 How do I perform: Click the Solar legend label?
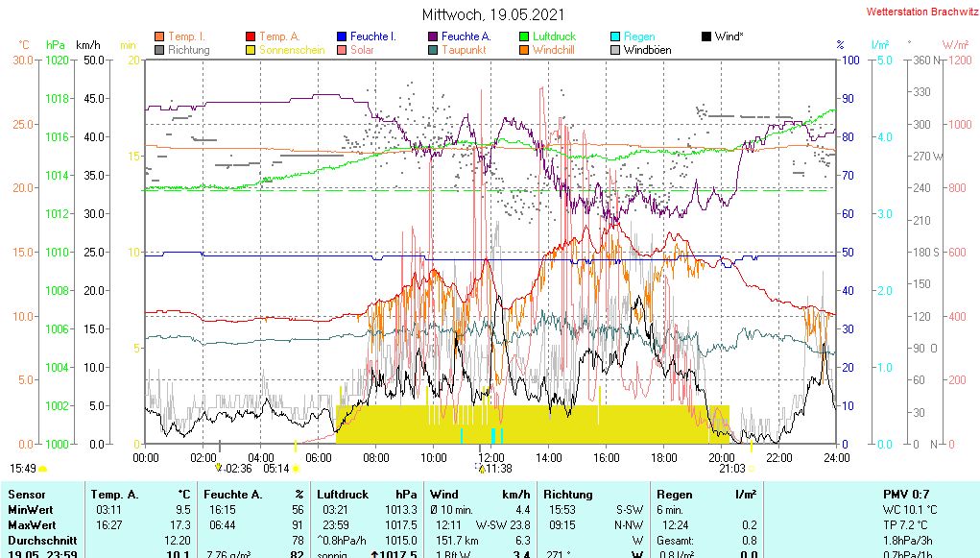[362, 50]
